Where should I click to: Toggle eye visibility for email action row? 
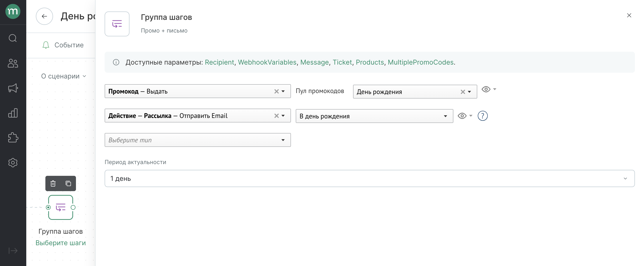tap(462, 116)
